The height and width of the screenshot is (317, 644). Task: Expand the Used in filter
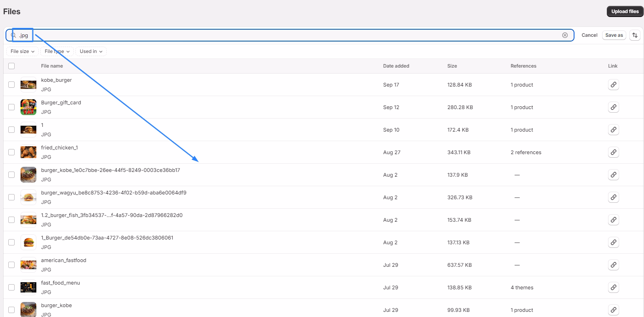tap(91, 51)
